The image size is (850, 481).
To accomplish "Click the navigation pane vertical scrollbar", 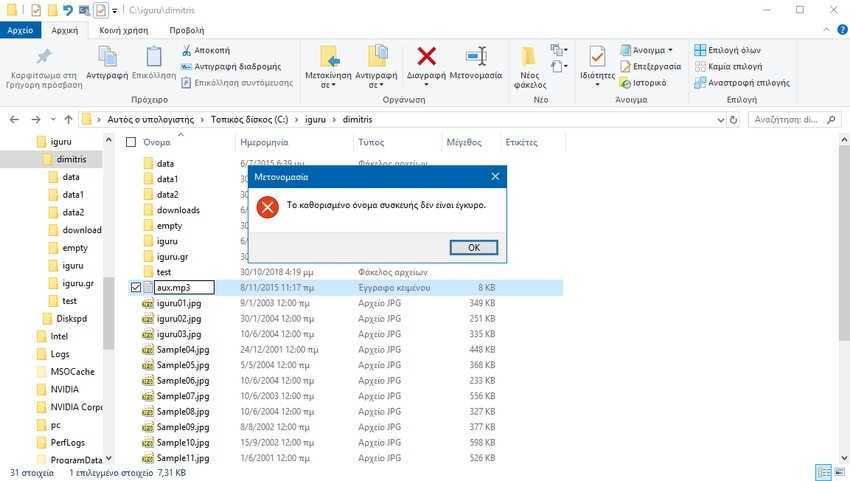I will (x=108, y=315).
